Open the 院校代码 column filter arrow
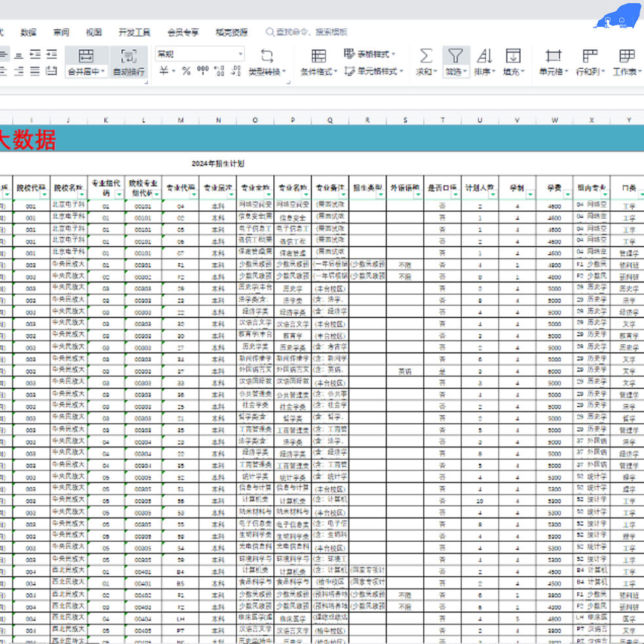 pos(45,195)
